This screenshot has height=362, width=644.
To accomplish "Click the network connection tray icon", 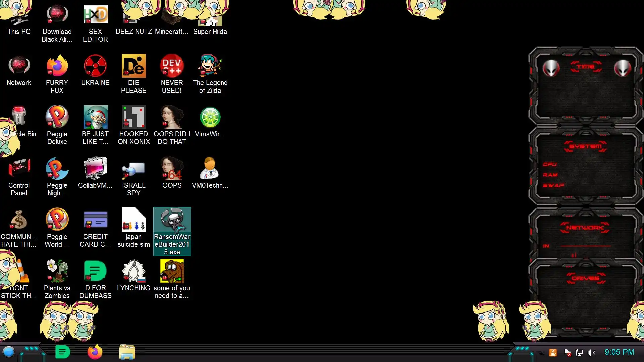I will [579, 352].
